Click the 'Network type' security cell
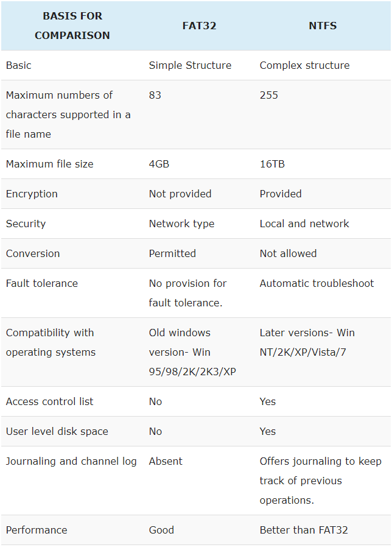This screenshot has width=392, height=550. pyautogui.click(x=181, y=224)
